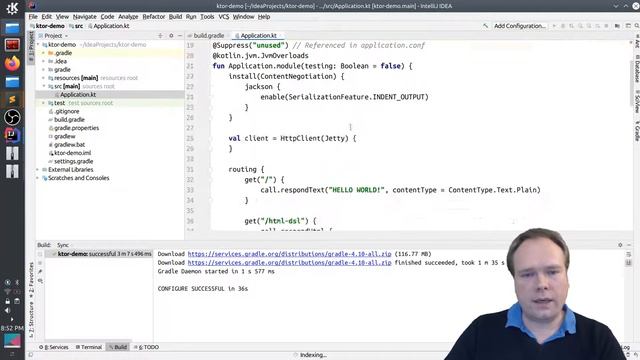
Task: Click the pin icon in Build sidebar
Action: pos(40,271)
